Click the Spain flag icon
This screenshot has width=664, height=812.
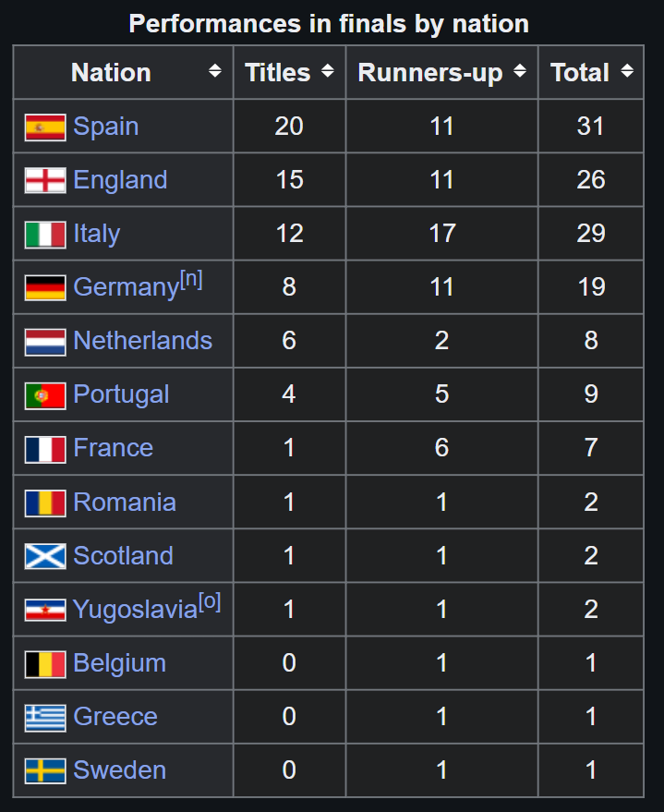pyautogui.click(x=45, y=127)
